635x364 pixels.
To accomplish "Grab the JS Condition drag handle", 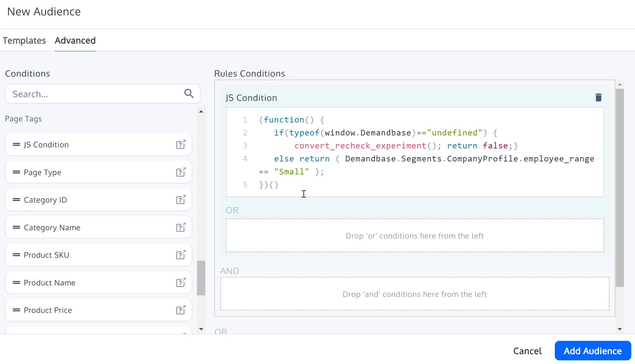I will (x=16, y=144).
